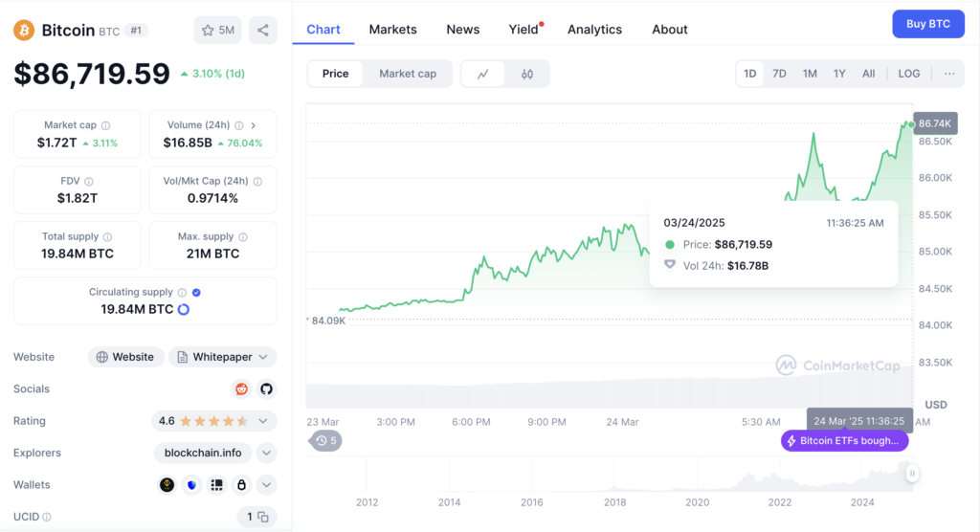Click the share icon button

click(x=263, y=30)
